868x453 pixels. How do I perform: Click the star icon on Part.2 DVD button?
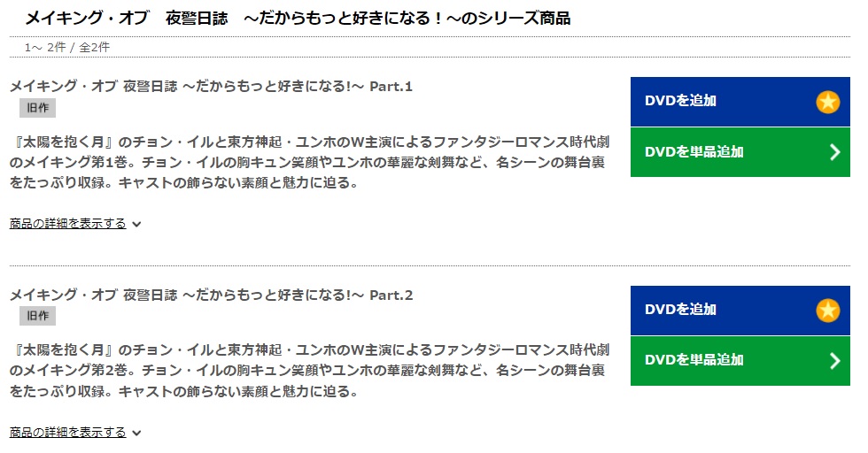click(827, 311)
